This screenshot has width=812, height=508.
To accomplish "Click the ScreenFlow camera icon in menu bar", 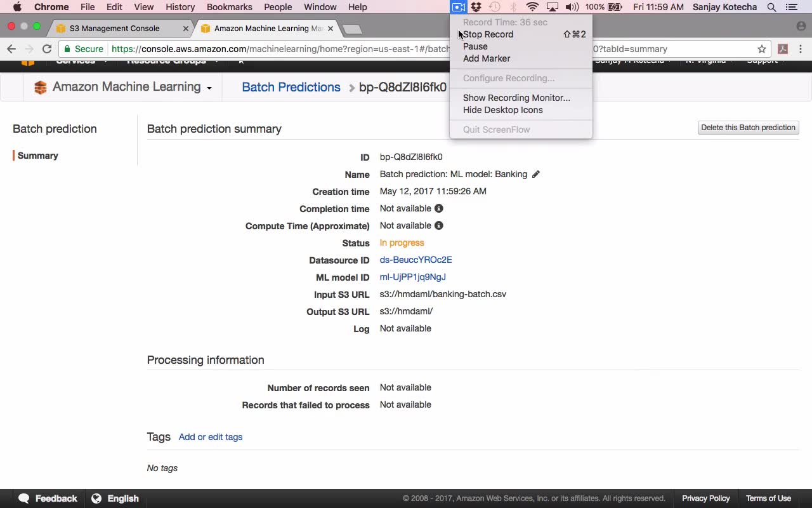I will [458, 7].
